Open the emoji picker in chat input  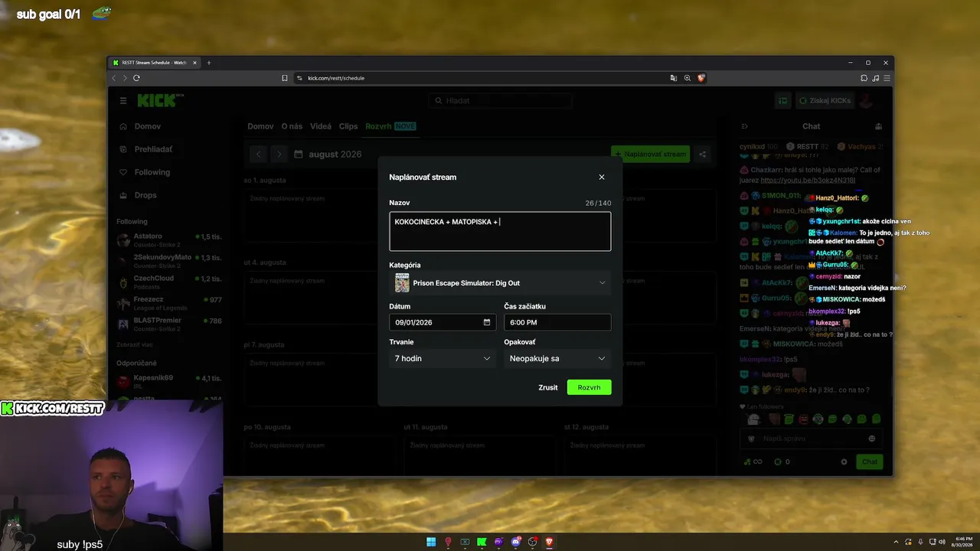click(871, 439)
